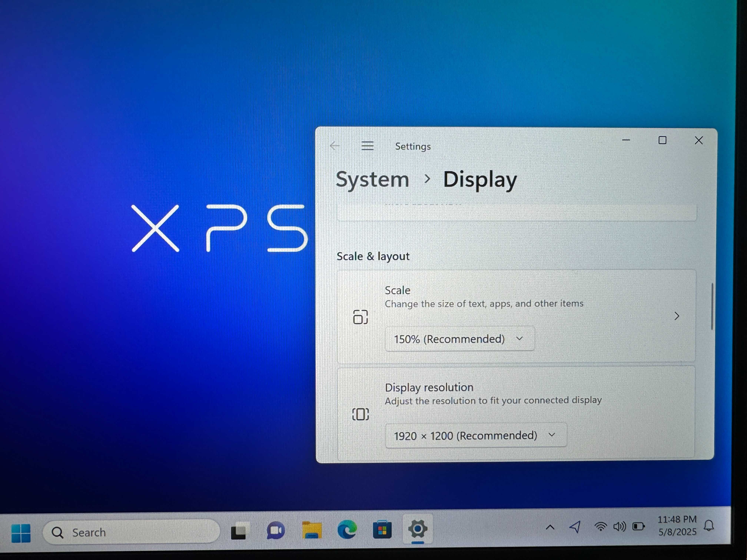Go back using the Settings back arrow
The width and height of the screenshot is (747, 560).
335,146
